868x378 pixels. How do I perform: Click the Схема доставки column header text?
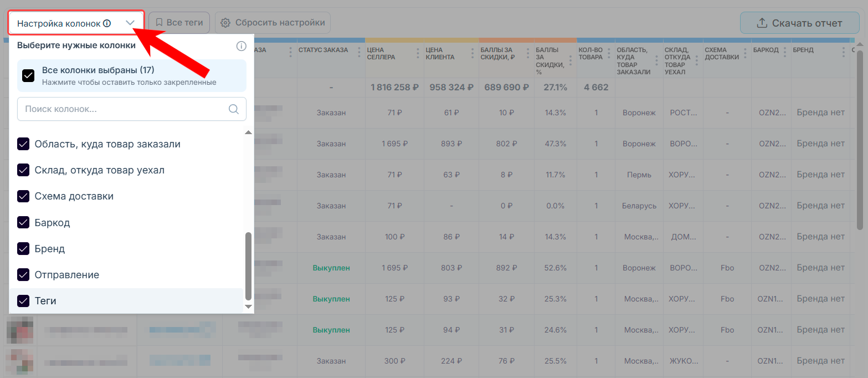[x=722, y=53]
